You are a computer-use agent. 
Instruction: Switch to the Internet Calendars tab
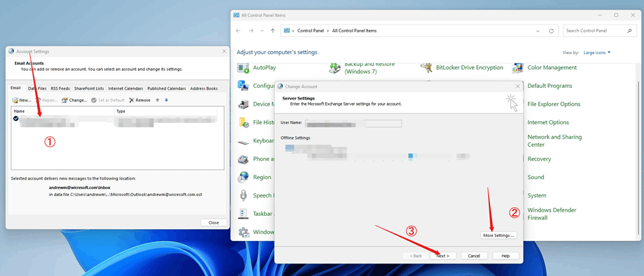(x=125, y=88)
